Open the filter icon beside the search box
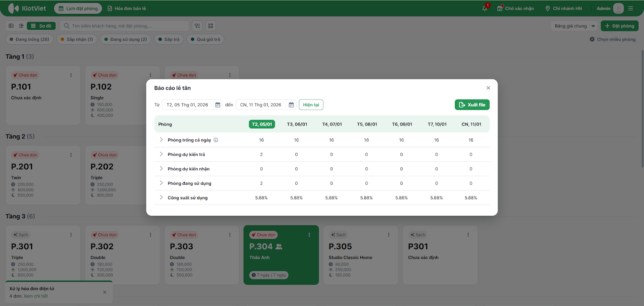The height and width of the screenshot is (306, 644). click(x=197, y=26)
